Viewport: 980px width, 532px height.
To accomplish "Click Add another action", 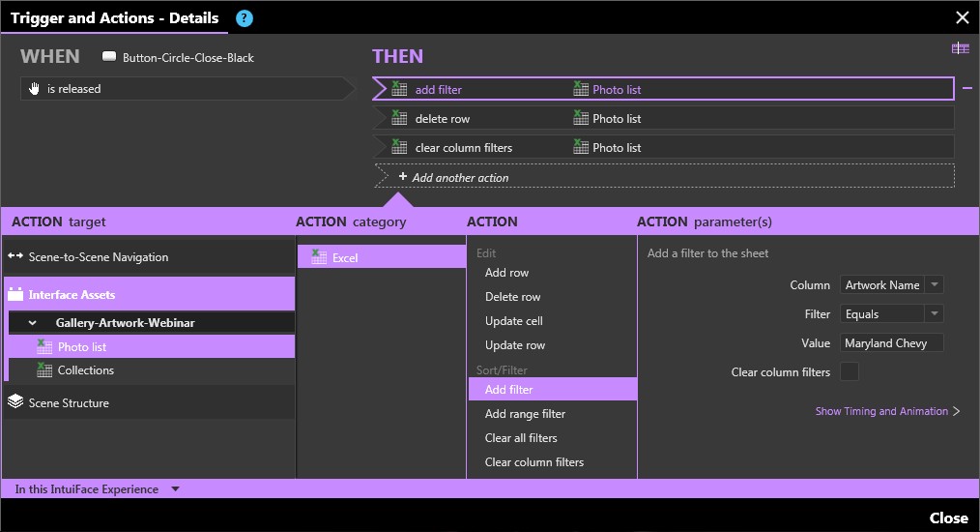I will pos(664,176).
